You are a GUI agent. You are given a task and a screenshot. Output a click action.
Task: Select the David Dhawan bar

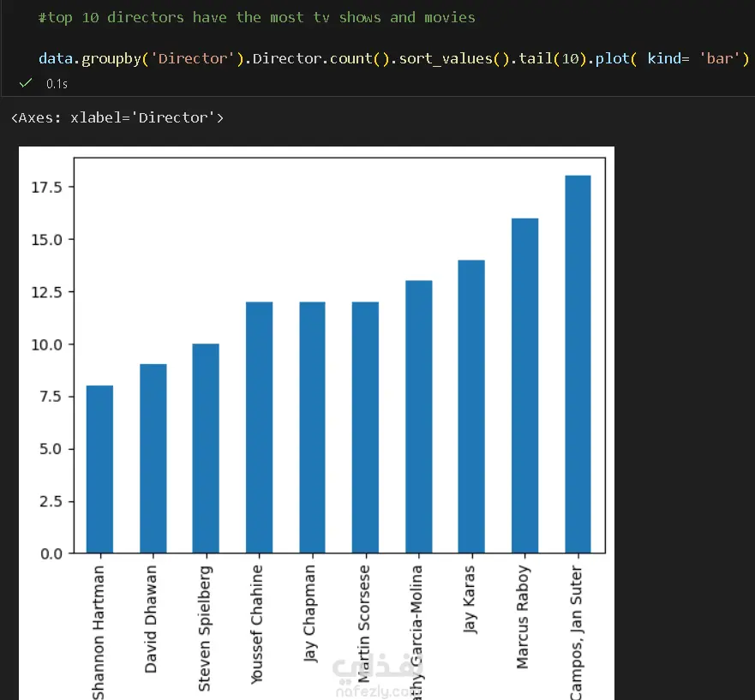153,459
